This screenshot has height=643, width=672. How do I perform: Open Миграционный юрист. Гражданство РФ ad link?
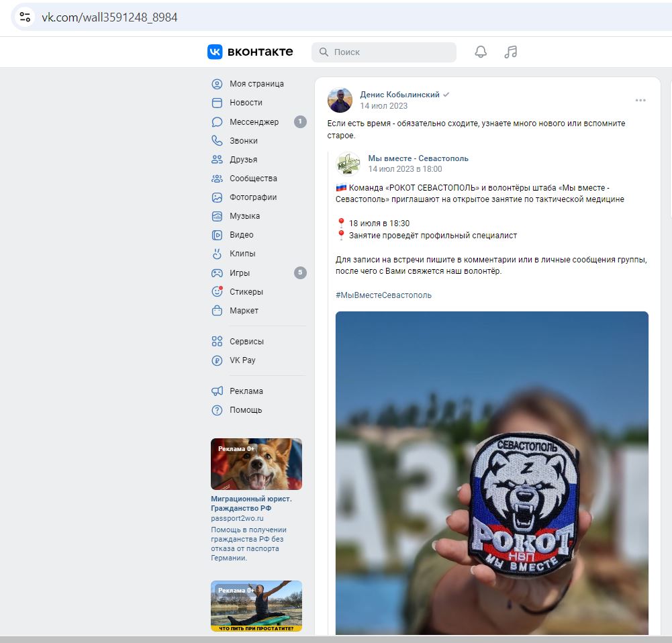pyautogui.click(x=251, y=503)
